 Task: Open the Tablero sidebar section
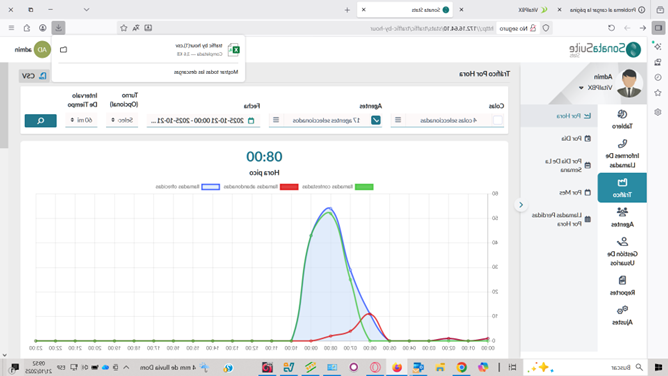(622, 119)
